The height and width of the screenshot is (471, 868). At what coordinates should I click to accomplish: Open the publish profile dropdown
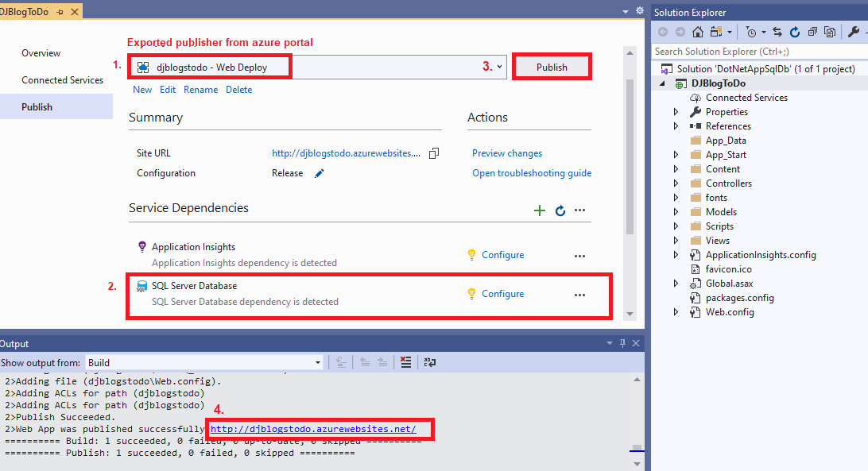(x=499, y=67)
